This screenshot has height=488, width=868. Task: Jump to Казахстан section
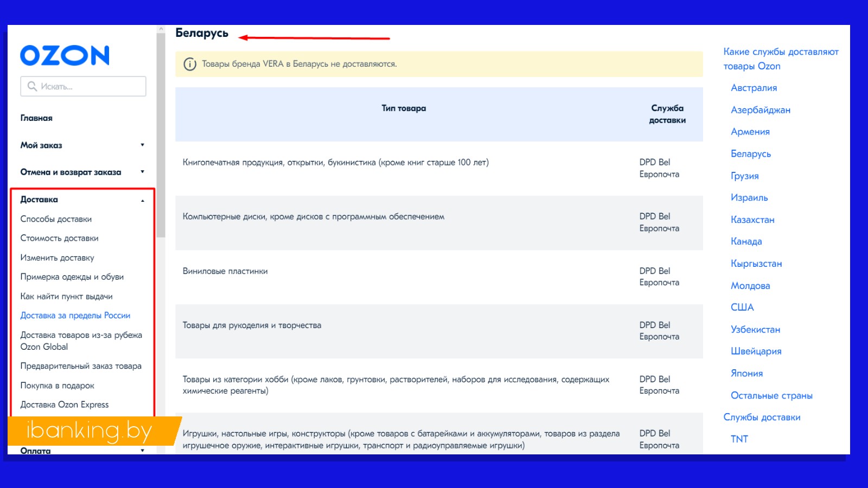[752, 220]
